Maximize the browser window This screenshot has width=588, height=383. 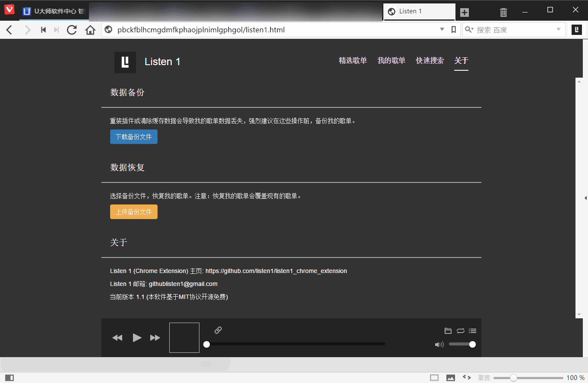pos(550,10)
